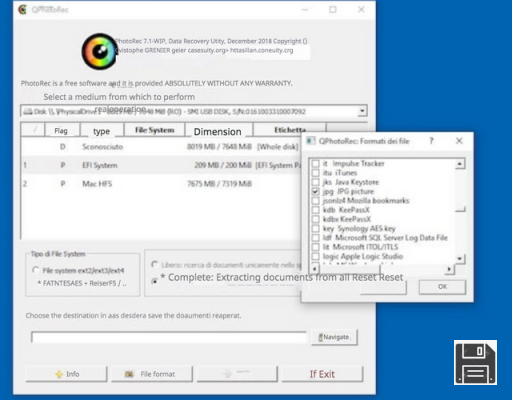Click the Navigate button
The height and width of the screenshot is (400, 512).
[x=334, y=337]
